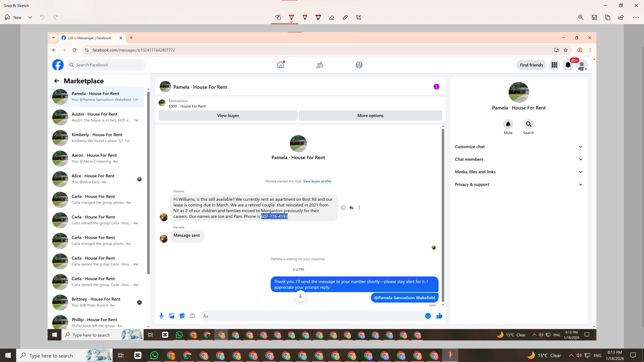Activate the Image crop tool

(x=359, y=17)
